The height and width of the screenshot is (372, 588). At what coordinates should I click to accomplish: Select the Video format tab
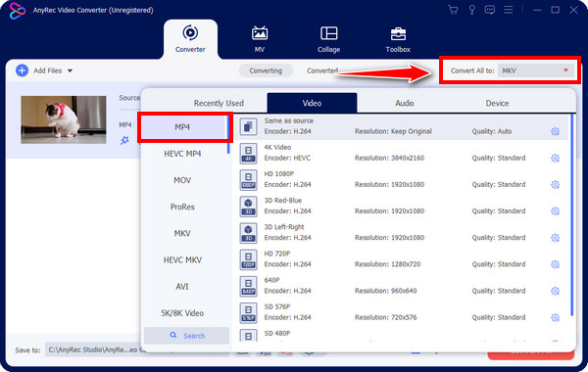click(312, 103)
